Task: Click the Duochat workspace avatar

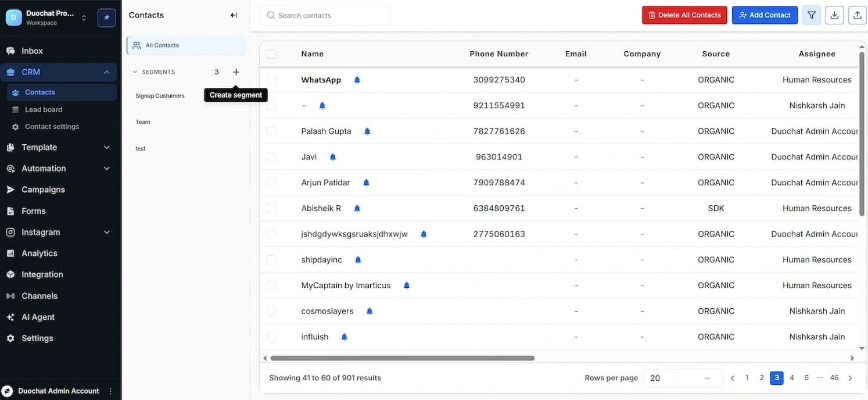Action: (13, 17)
